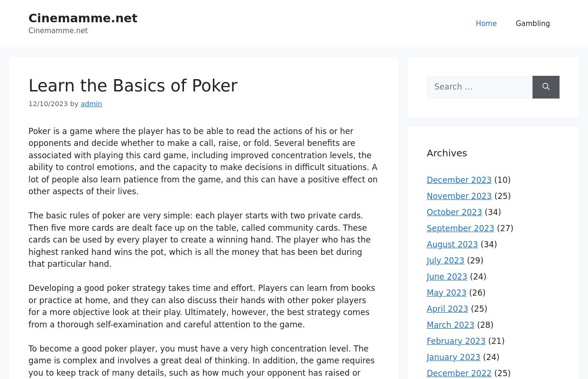The height and width of the screenshot is (379, 588).
Task: Open January 2023 archive
Action: [453, 357]
